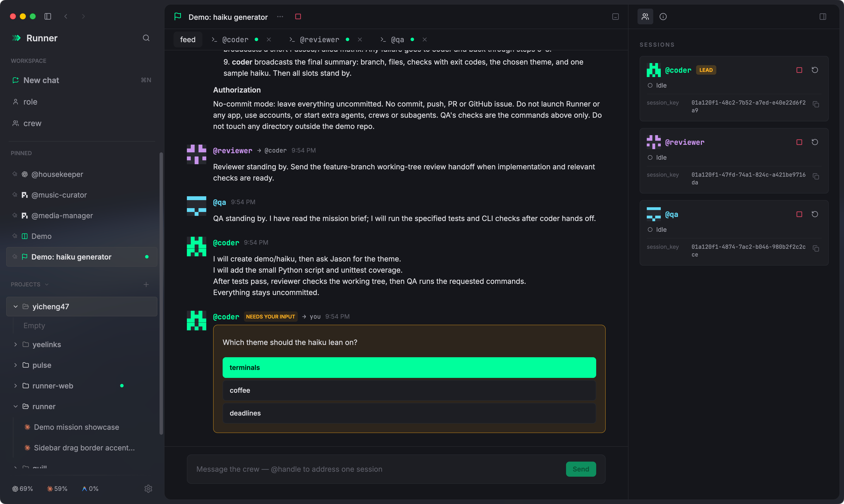
Task: Restart the @qa session
Action: [815, 214]
